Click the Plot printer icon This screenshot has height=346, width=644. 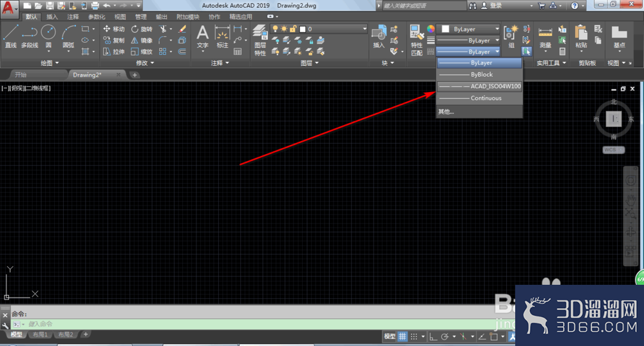click(x=95, y=5)
